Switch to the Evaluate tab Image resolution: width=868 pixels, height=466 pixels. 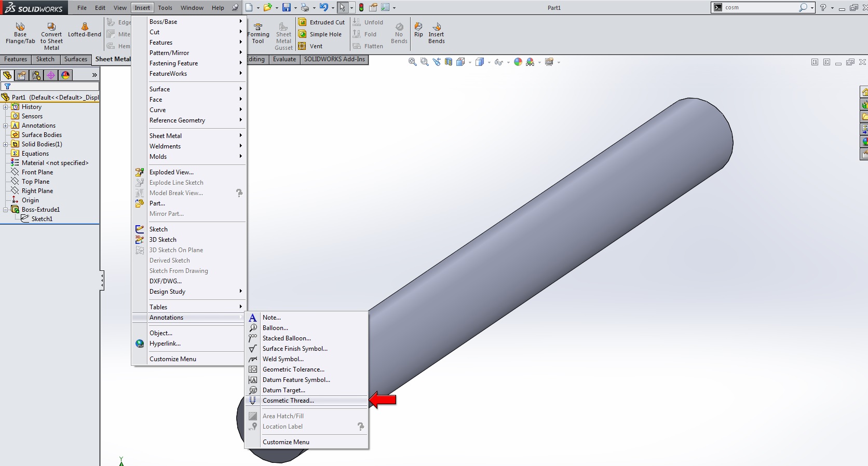tap(284, 59)
